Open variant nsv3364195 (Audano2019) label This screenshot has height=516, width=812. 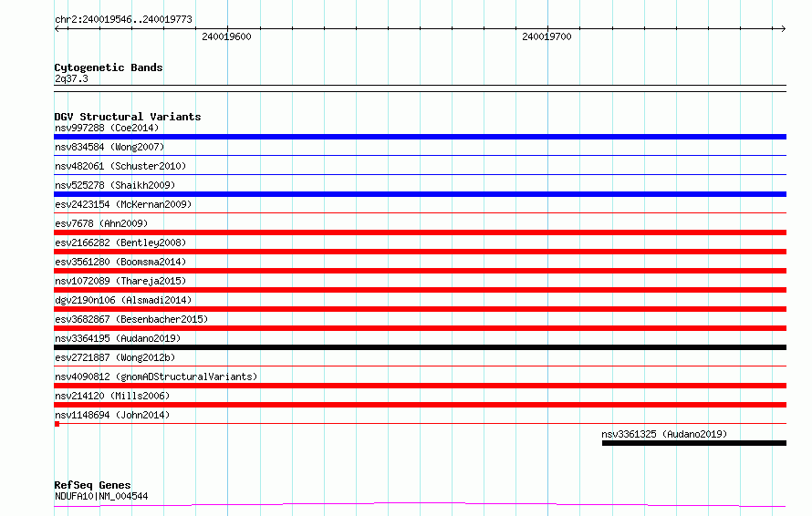coord(118,338)
